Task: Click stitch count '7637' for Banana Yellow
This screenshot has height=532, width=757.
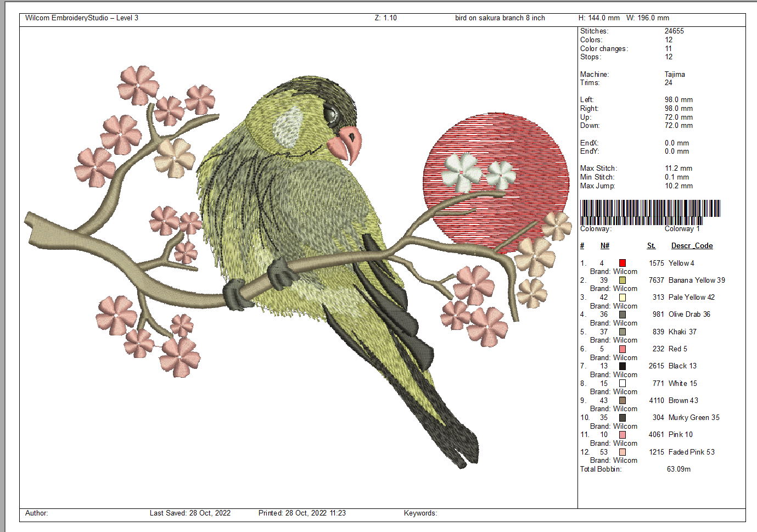Action: click(657, 280)
